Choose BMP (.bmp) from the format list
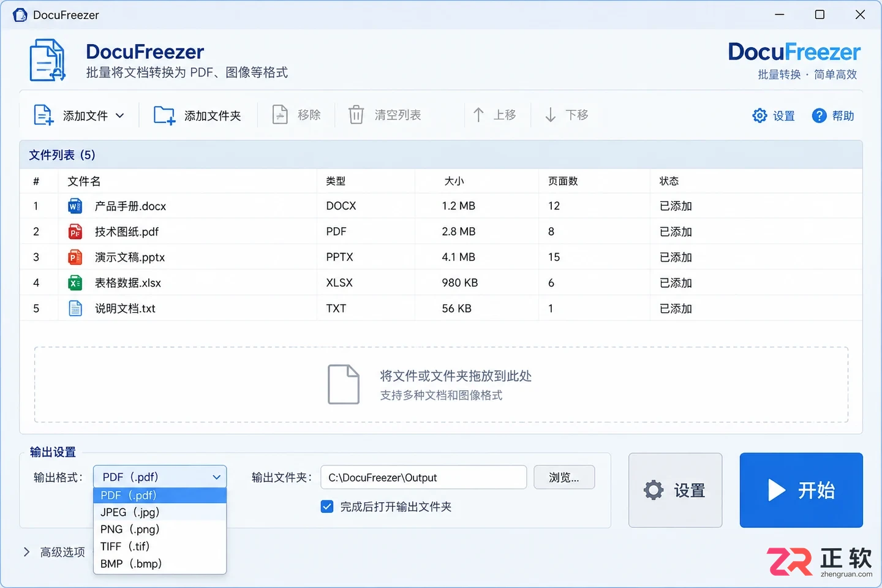 [x=160, y=563]
